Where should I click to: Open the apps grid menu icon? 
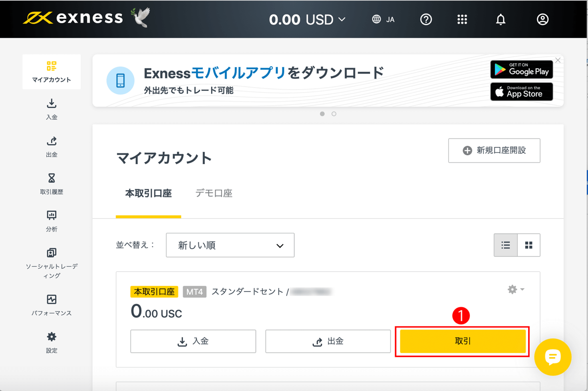click(x=462, y=19)
